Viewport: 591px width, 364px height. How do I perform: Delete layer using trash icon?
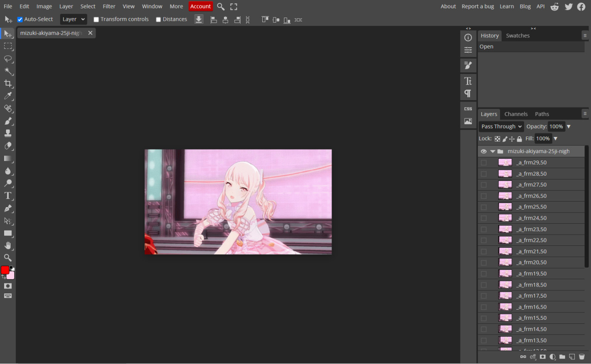582,357
